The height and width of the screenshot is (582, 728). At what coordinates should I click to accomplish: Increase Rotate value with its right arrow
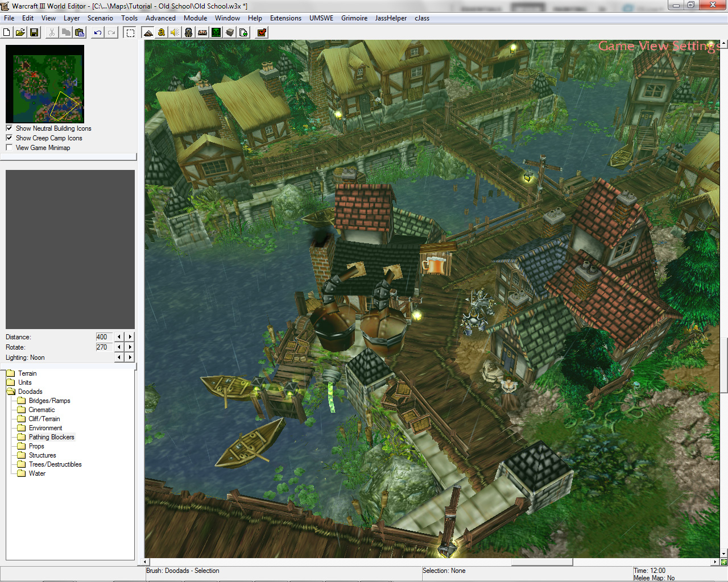130,347
